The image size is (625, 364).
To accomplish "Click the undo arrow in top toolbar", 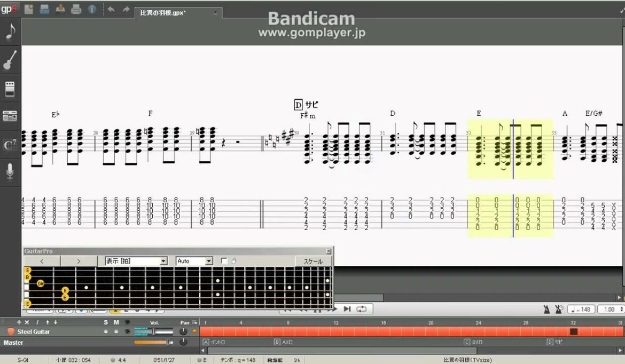I will tap(111, 9).
